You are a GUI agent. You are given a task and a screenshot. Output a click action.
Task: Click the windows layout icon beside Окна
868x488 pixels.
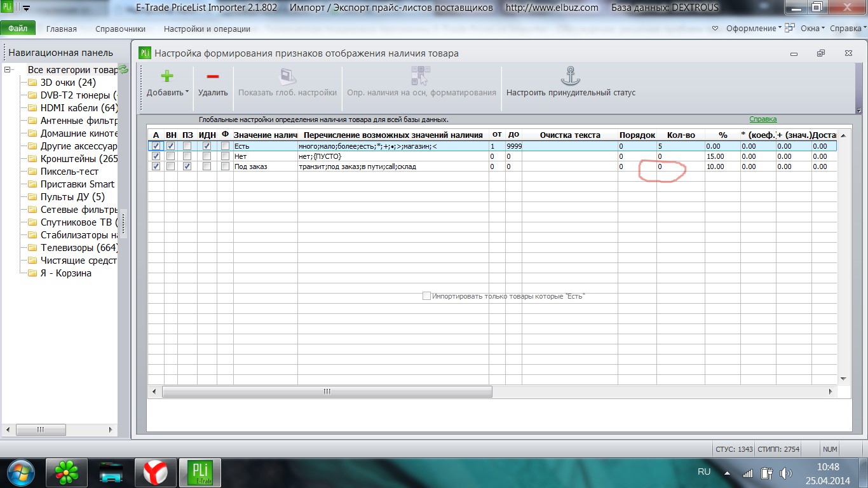tap(790, 28)
